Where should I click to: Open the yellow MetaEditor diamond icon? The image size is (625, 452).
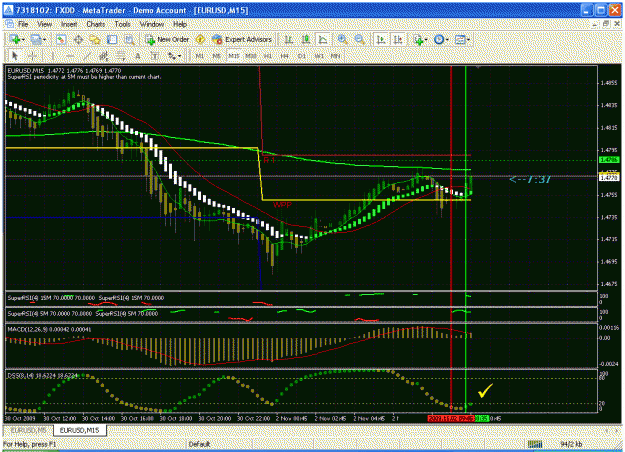coord(200,39)
